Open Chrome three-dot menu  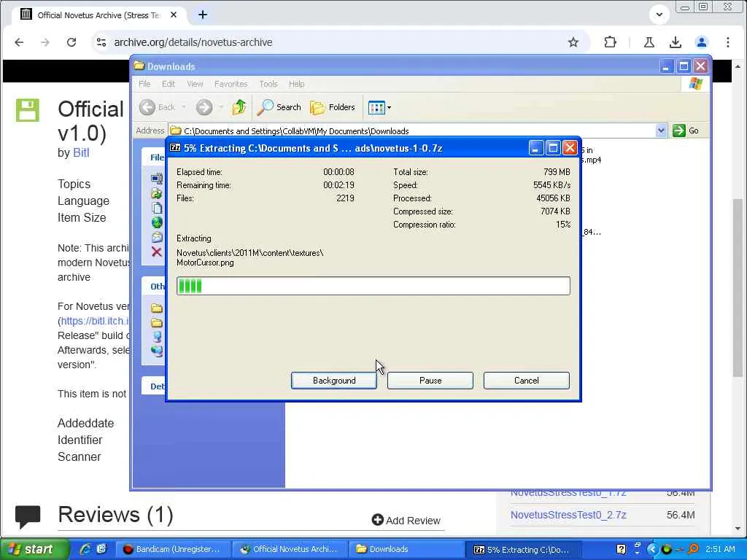click(x=727, y=42)
